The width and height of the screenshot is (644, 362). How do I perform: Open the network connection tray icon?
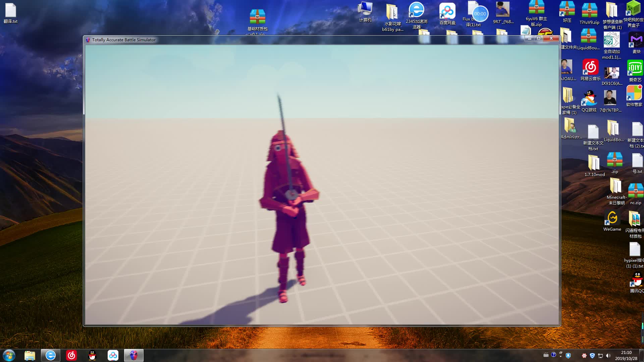tap(600, 355)
